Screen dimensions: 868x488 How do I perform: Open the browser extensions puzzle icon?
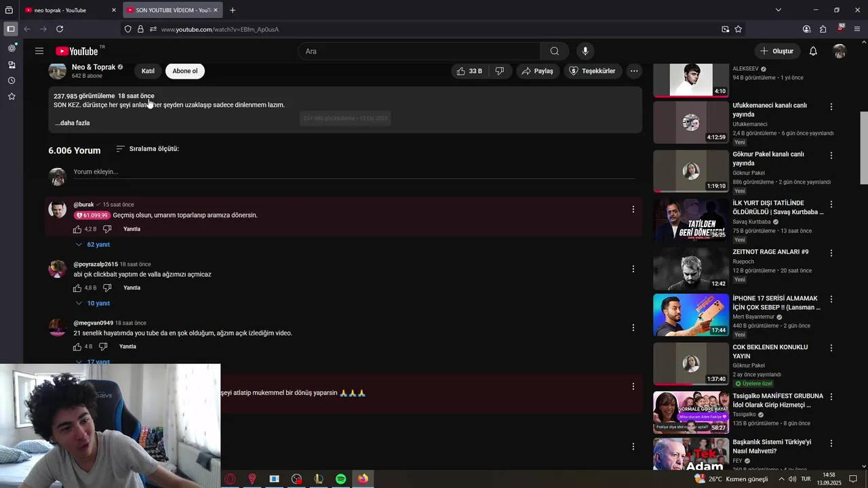pyautogui.click(x=823, y=29)
